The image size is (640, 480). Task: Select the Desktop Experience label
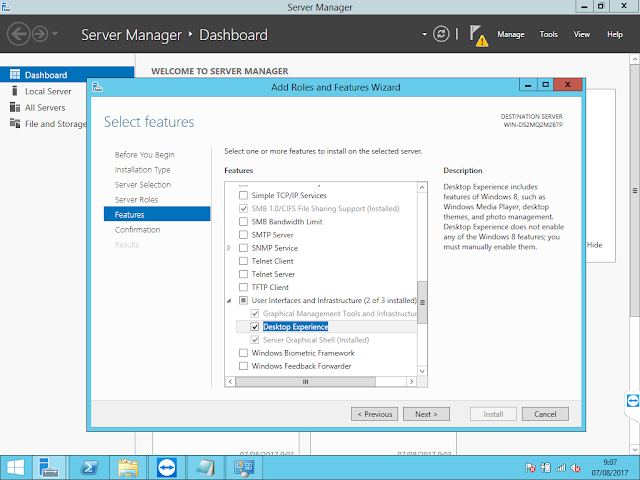tap(296, 327)
